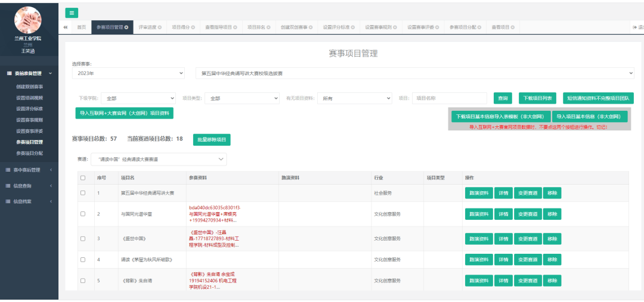The height and width of the screenshot is (302, 644).
Task: Click the 赛中赛后管理 sidebar menu icon
Action: coord(8,170)
